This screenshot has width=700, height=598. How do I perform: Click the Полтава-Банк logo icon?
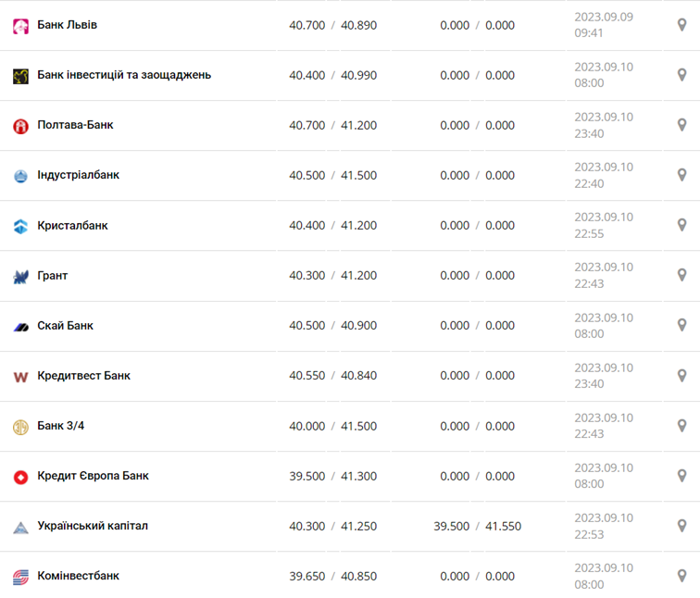point(20,126)
